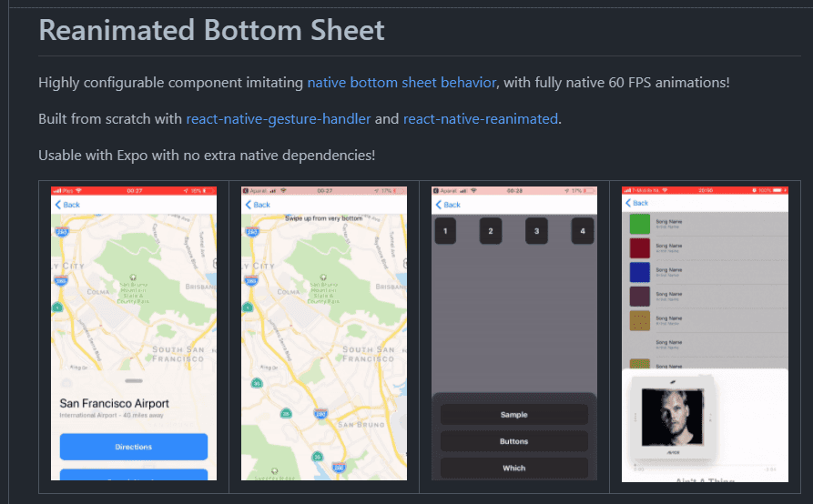Image resolution: width=813 pixels, height=504 pixels.
Task: Select the tan dotted song cover swatch
Action: click(640, 320)
